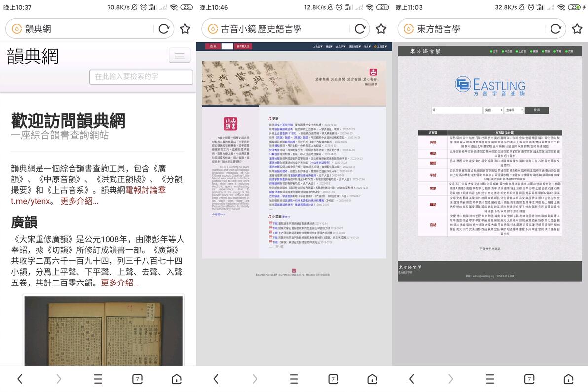Image resolution: width=588 pixels, height=392 pixels.
Task: Open 中古音 menu on 東方語言學 navbar
Action: coord(507,51)
